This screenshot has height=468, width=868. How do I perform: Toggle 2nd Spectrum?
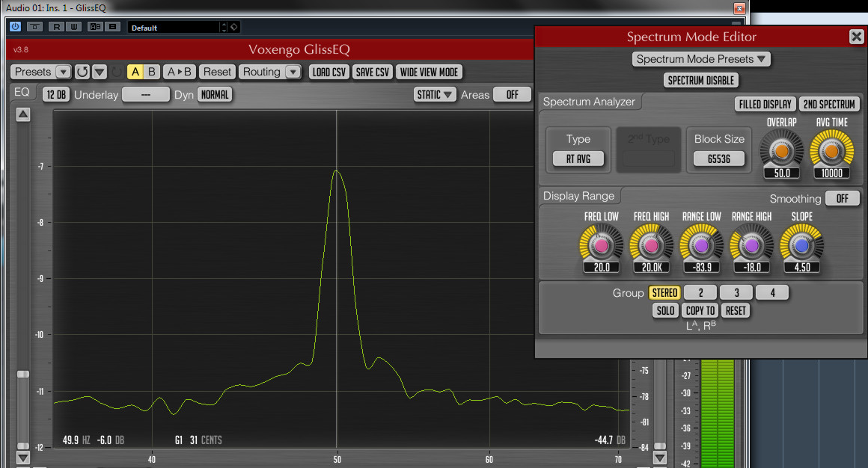click(829, 104)
